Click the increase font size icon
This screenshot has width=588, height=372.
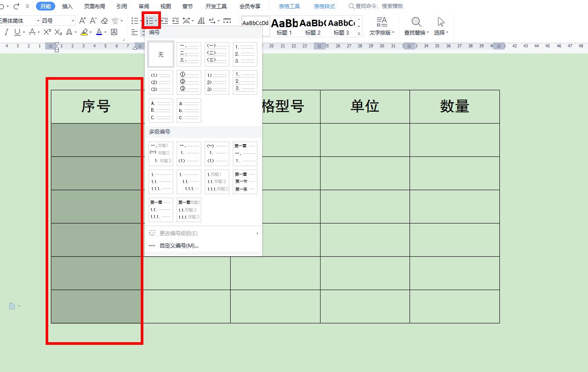click(82, 21)
